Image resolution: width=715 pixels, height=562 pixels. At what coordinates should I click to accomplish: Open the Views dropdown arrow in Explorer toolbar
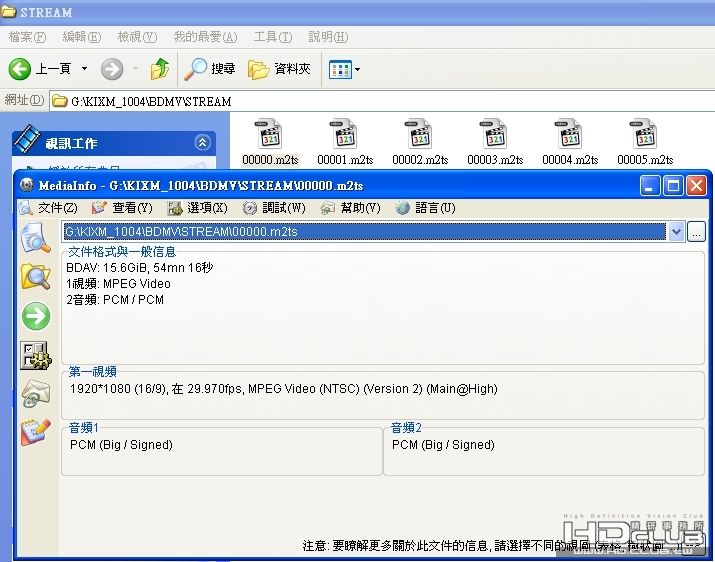click(358, 69)
